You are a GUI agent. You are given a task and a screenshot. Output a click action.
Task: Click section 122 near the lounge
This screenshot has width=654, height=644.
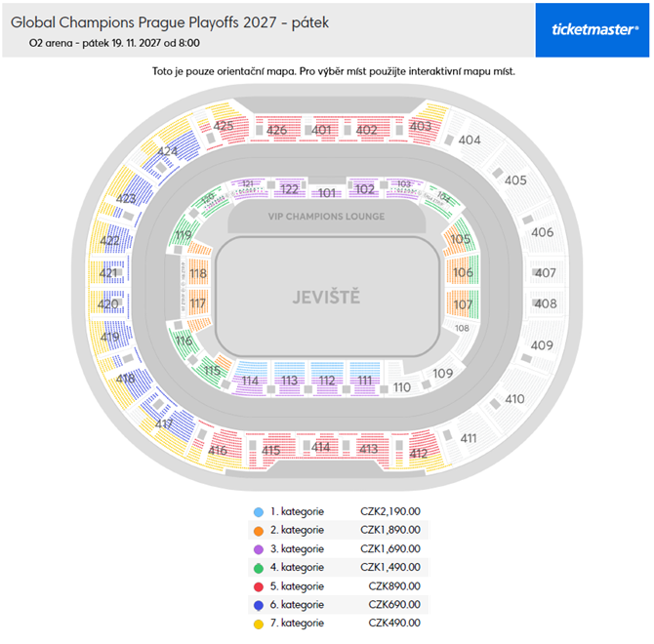[x=289, y=189]
